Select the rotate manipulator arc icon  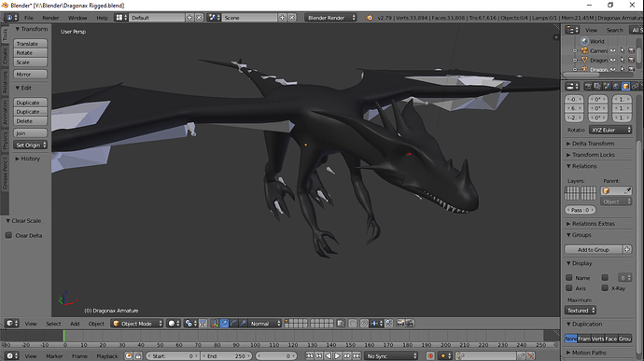[233, 324]
